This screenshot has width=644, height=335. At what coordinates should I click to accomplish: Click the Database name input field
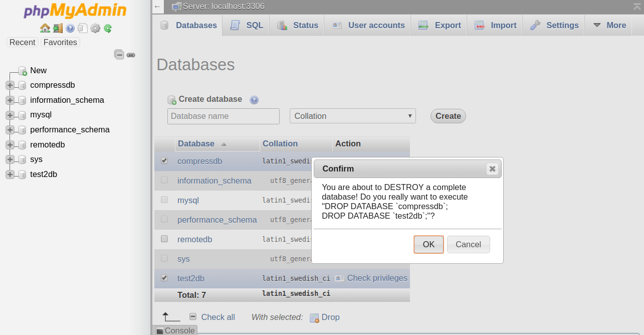pos(223,116)
